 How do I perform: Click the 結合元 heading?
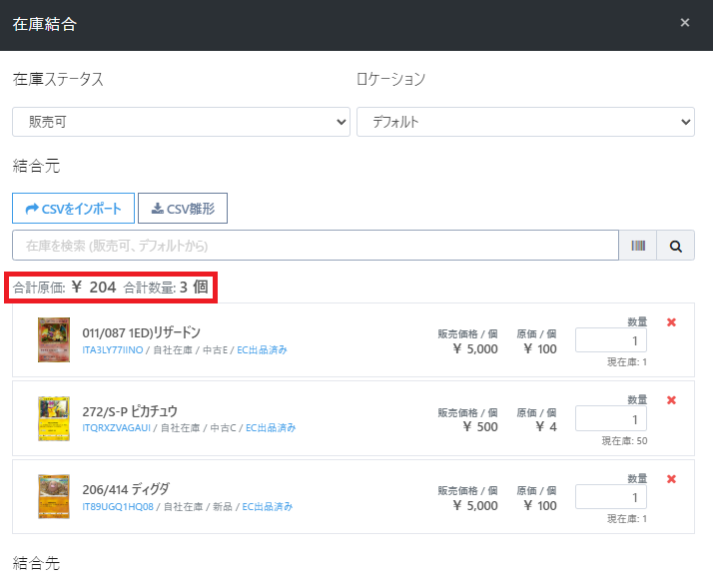point(36,166)
